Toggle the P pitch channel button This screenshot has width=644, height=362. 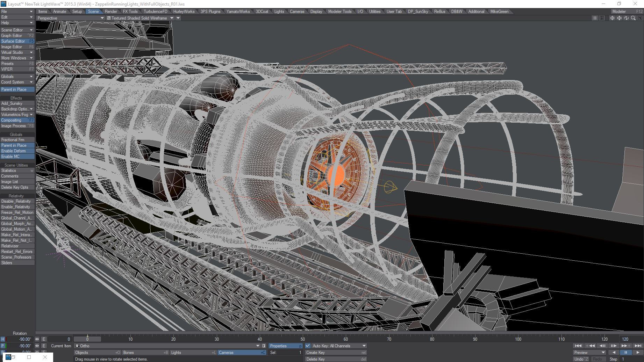tap(3, 346)
